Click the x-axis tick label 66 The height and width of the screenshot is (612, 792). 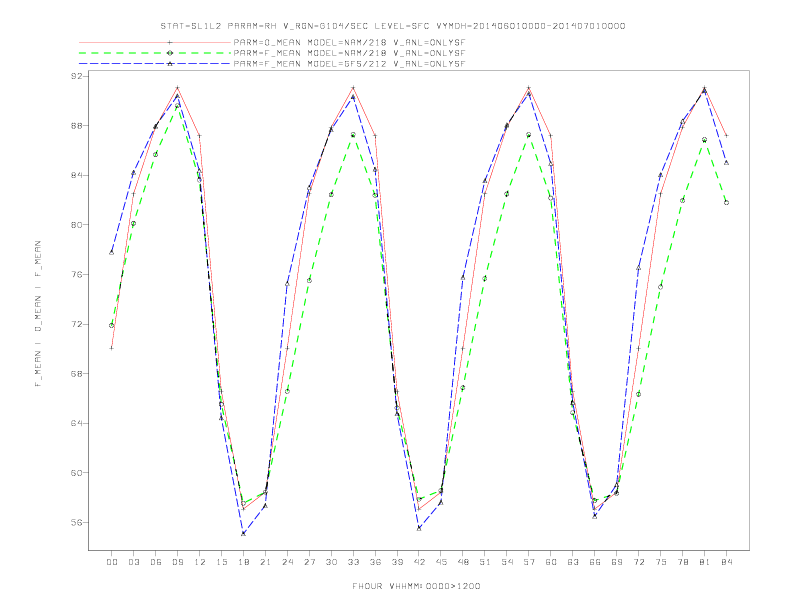[595, 562]
